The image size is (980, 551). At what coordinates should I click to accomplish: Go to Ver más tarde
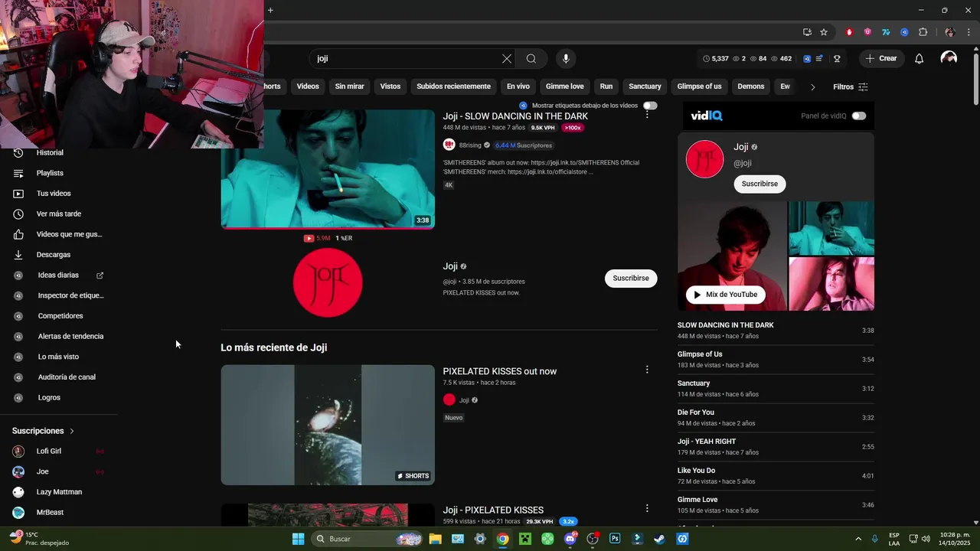coord(58,214)
